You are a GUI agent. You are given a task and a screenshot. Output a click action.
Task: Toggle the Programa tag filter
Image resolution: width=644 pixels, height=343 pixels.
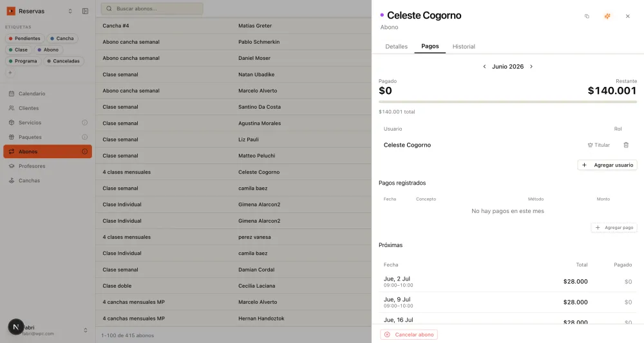point(23,61)
